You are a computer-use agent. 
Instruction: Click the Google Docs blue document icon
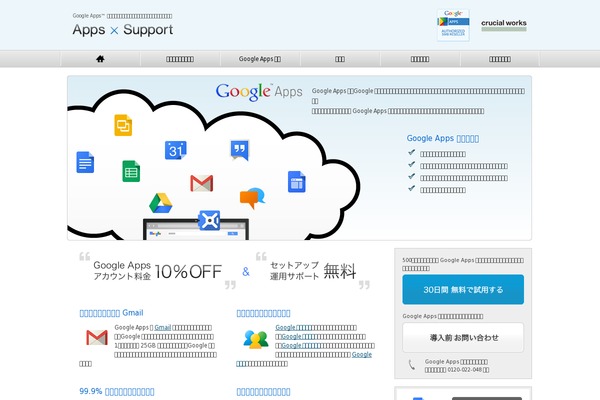pyautogui.click(x=85, y=162)
